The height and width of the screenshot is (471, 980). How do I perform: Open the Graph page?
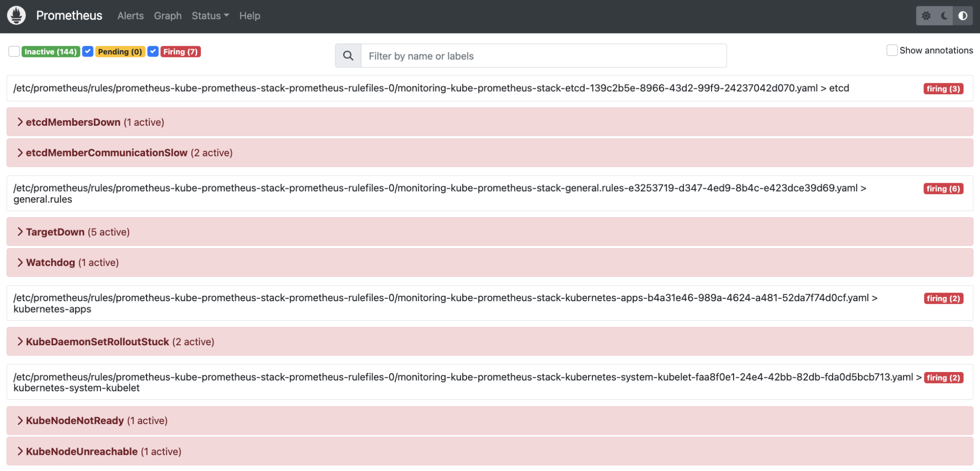(x=167, y=15)
